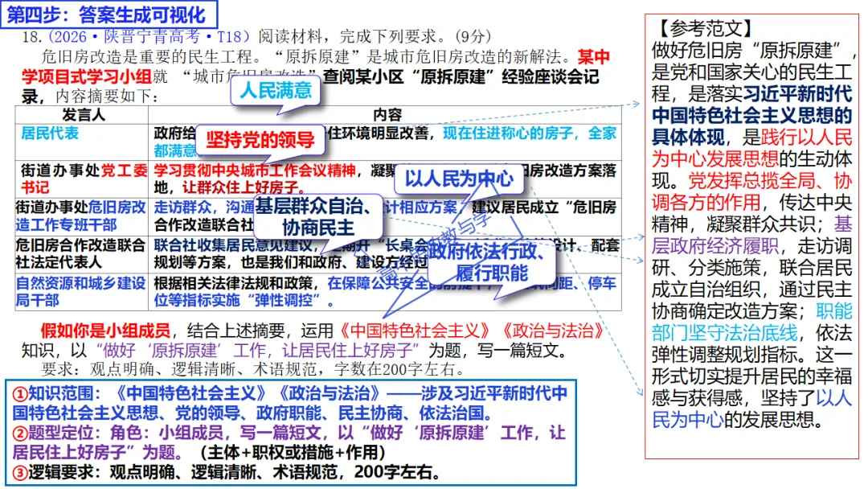Select the '人民满意' callout bubble

coord(276,90)
